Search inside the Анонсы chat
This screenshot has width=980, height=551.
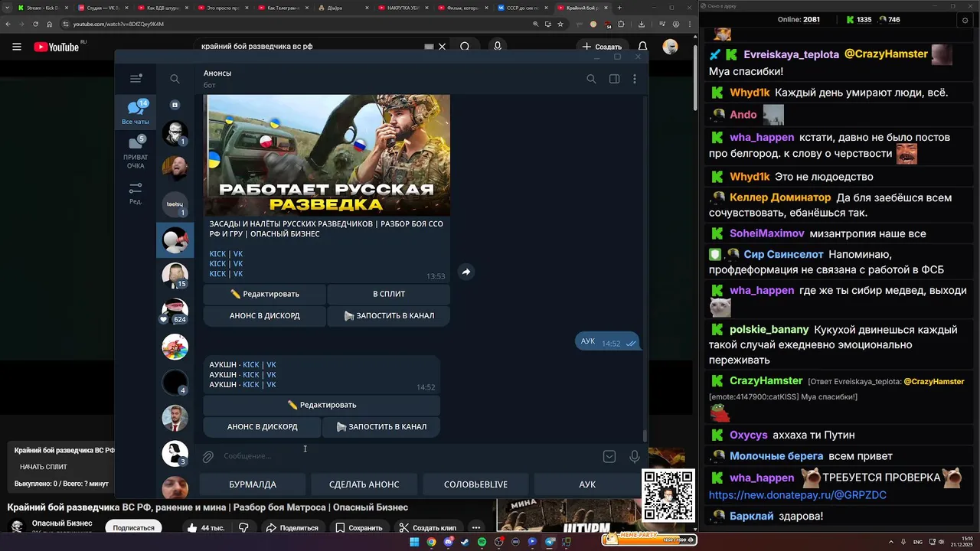pos(591,79)
